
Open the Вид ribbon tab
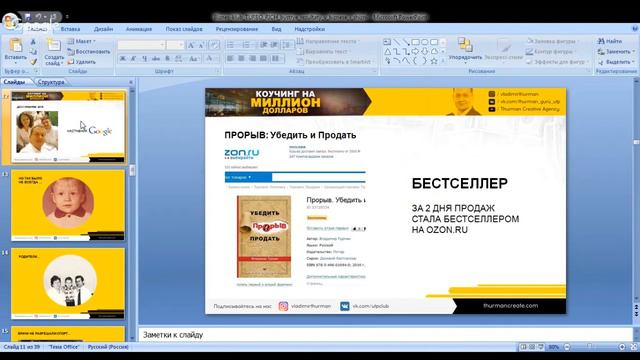(276, 29)
